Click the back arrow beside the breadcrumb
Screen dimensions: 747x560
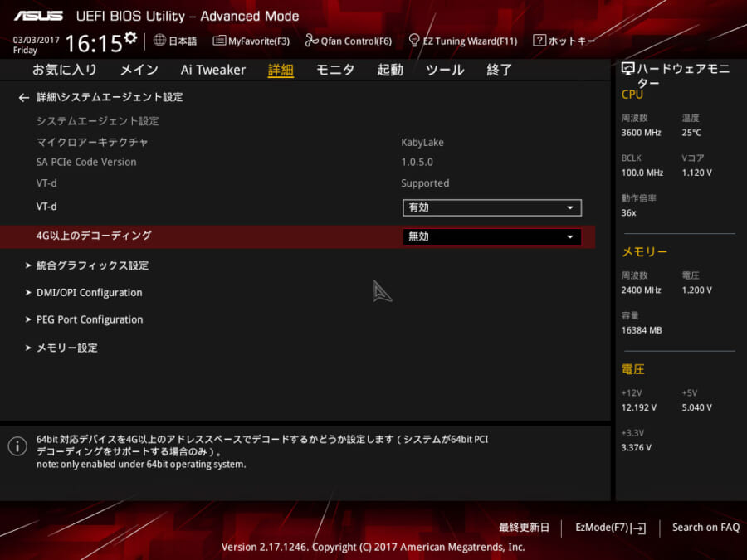24,98
